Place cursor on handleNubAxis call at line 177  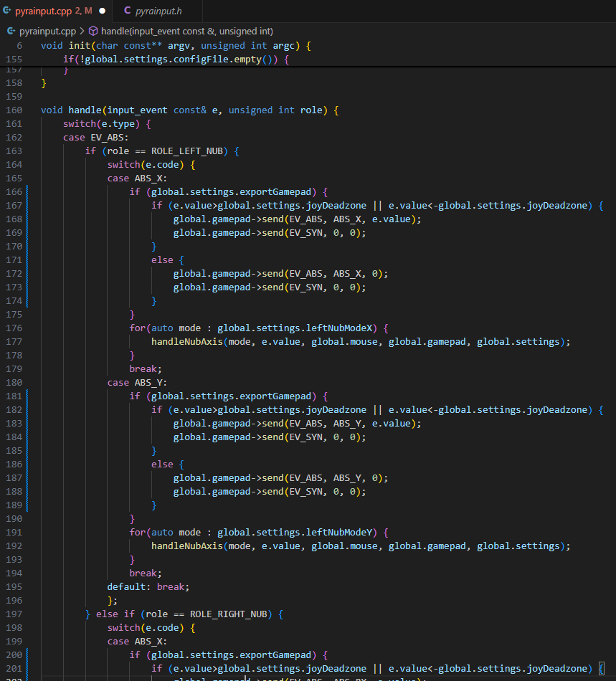click(186, 342)
